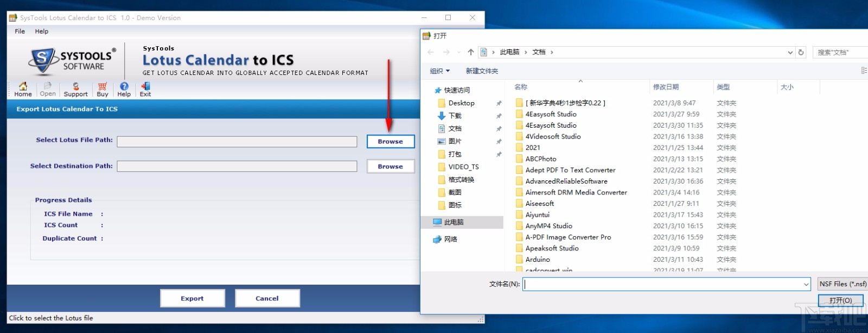
Task: Open the NSF Files type dropdown
Action: [843, 284]
